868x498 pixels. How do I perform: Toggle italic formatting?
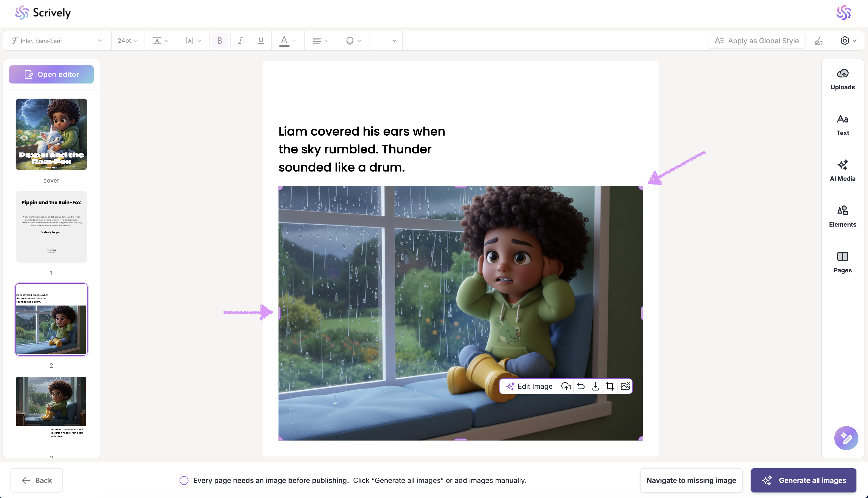(x=240, y=41)
